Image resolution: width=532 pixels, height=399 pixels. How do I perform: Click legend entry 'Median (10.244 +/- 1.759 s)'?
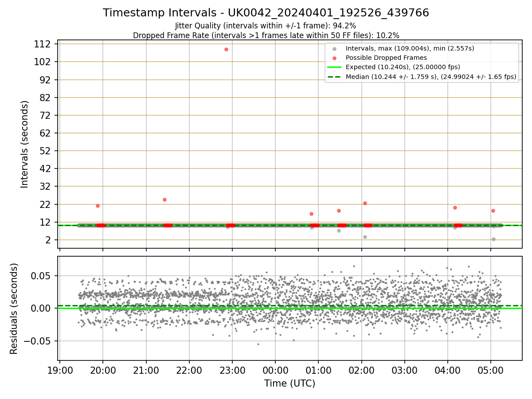pos(431,77)
